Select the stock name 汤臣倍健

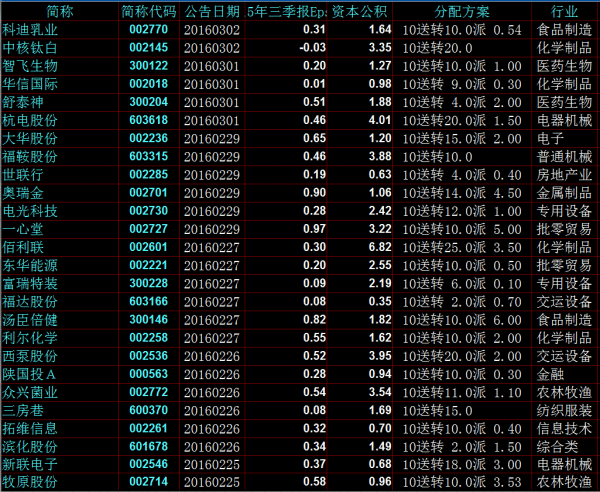coord(30,320)
